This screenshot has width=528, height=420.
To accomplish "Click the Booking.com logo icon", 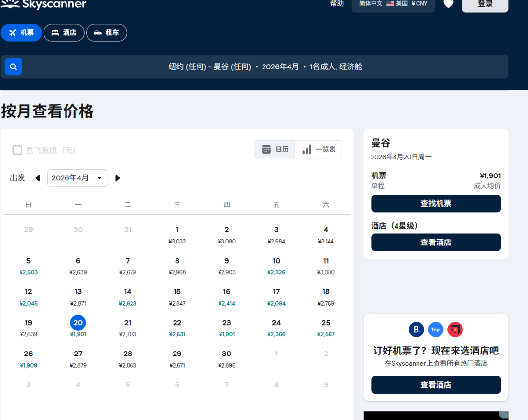I will [x=417, y=330].
